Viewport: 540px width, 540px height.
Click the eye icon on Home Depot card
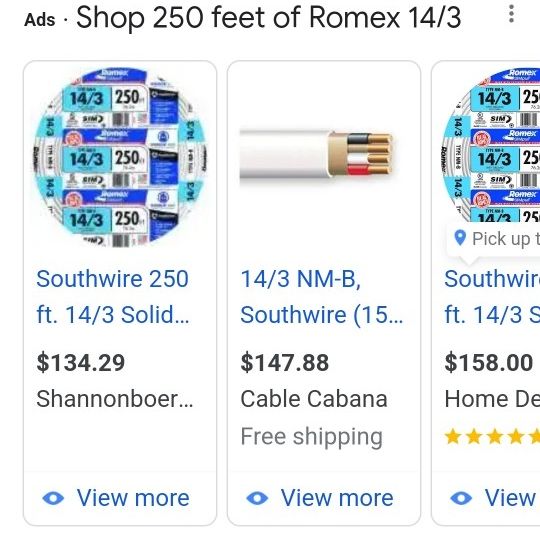tap(461, 498)
